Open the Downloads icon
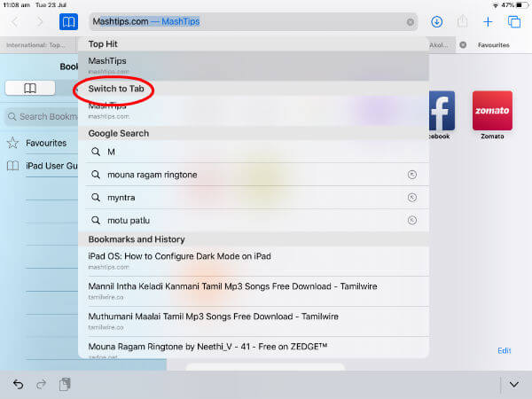The width and height of the screenshot is (532, 399). [x=436, y=22]
